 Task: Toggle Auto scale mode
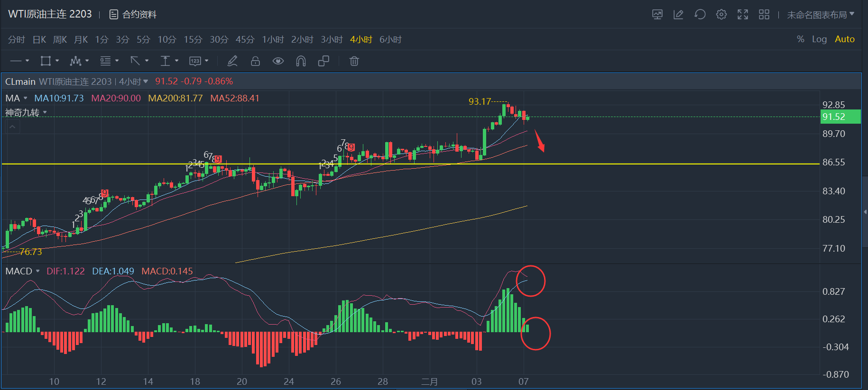(845, 39)
